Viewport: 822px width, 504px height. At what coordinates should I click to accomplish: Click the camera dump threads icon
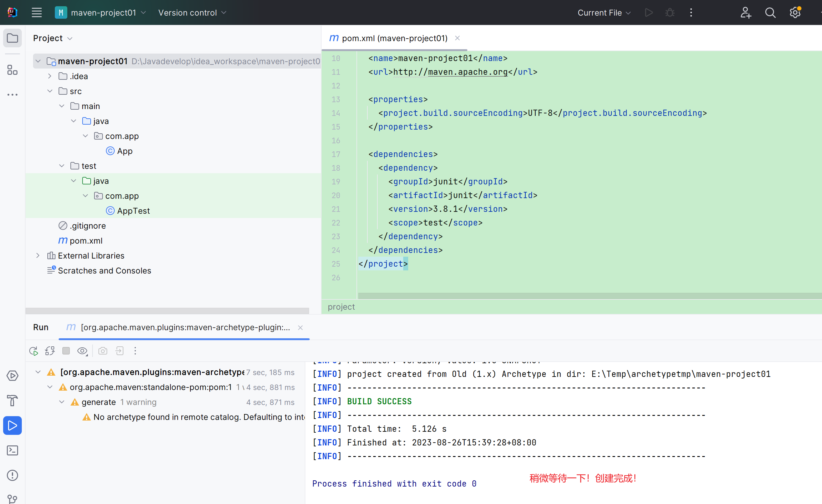coord(103,351)
